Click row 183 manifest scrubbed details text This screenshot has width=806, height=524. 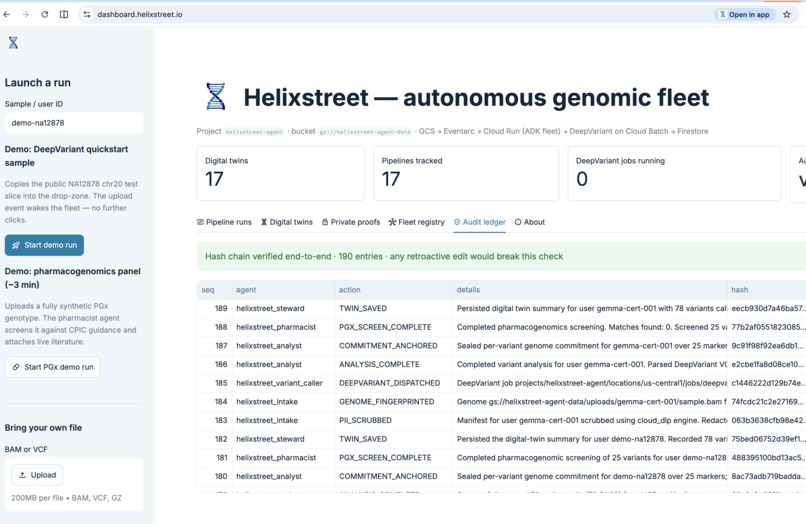click(592, 420)
